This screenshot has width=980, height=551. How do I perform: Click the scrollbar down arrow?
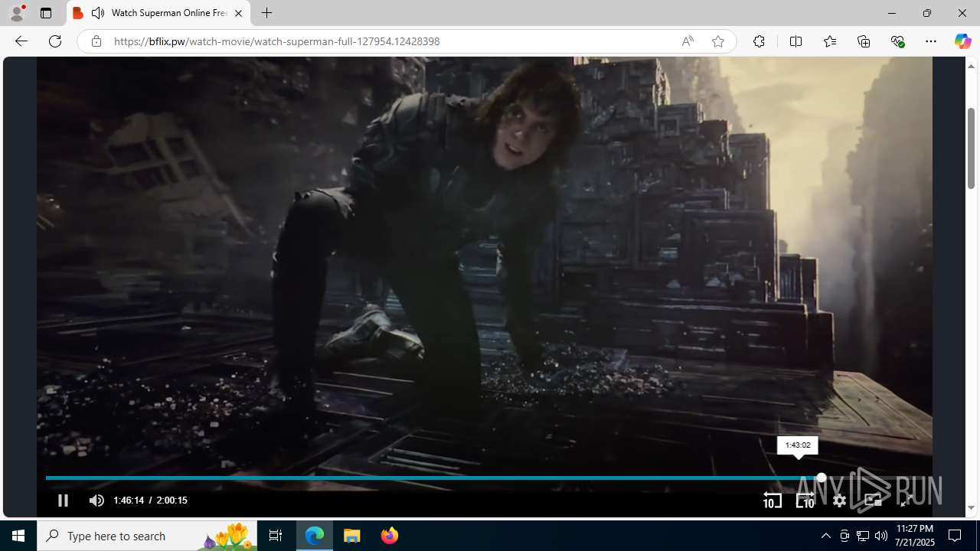pos(971,508)
